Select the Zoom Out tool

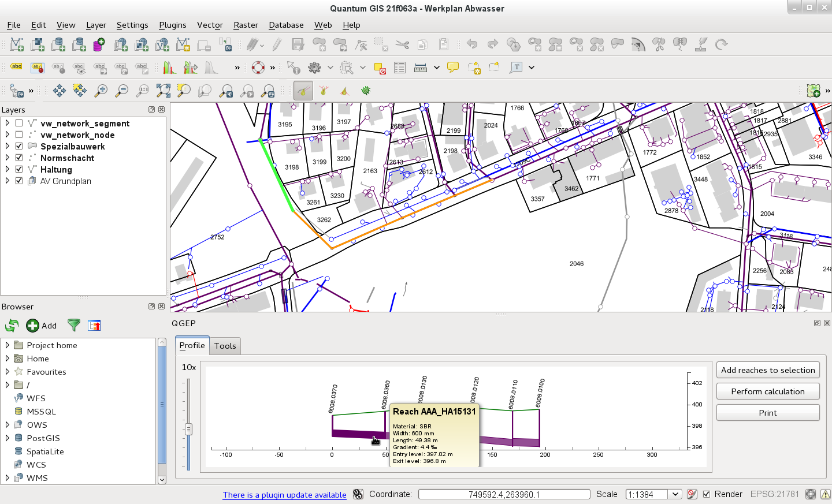[x=122, y=91]
